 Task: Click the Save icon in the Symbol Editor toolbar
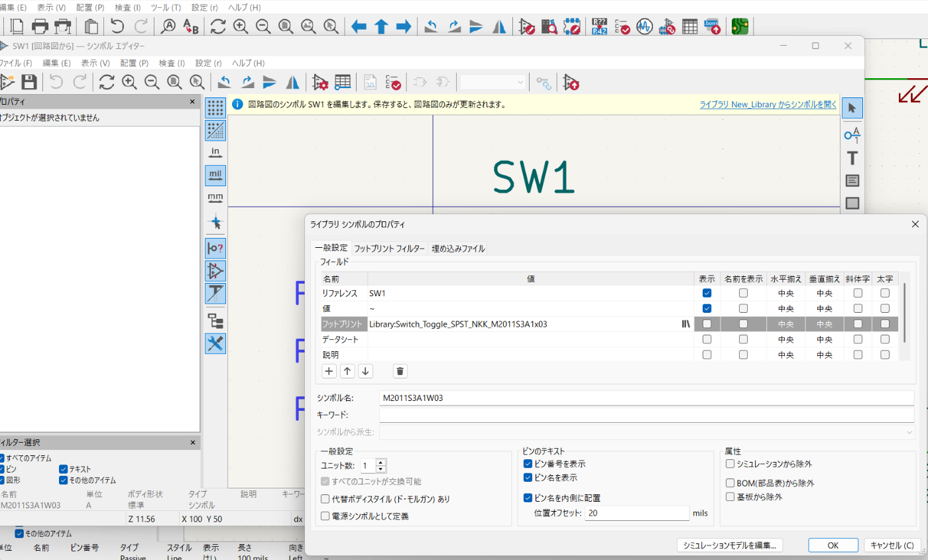point(29,82)
